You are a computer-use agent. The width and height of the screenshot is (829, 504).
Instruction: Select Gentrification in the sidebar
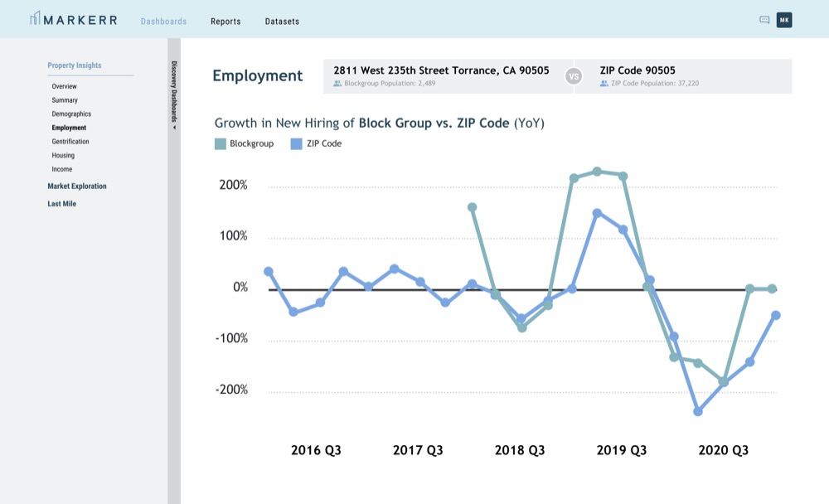70,142
